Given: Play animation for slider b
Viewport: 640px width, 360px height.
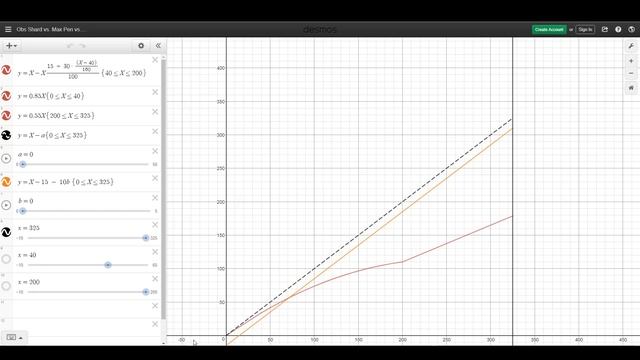Looking at the screenshot, I should (x=6, y=205).
